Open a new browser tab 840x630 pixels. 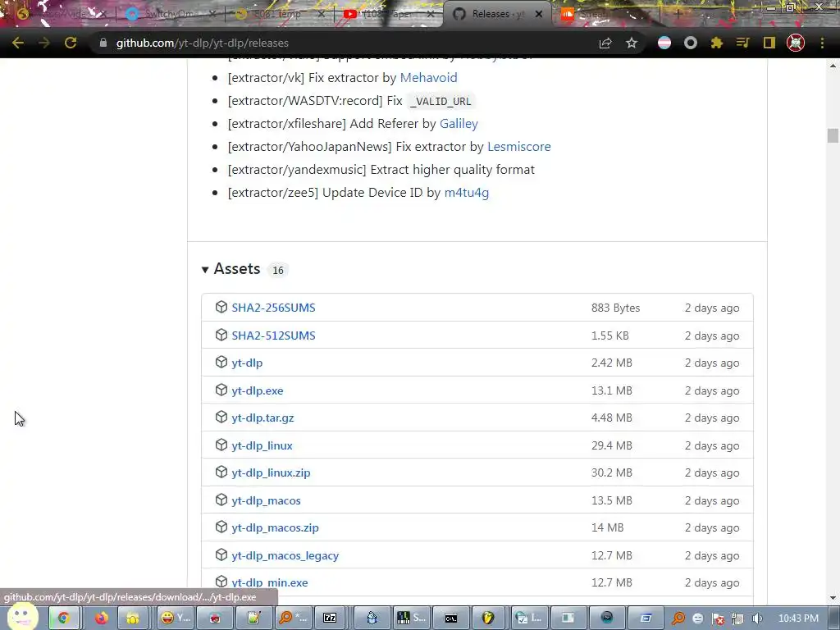[x=677, y=14]
